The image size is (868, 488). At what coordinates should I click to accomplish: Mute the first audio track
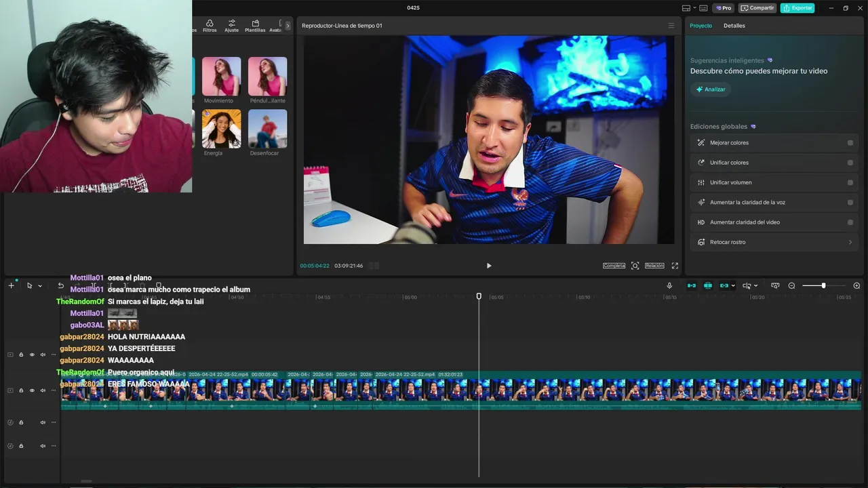coord(43,422)
